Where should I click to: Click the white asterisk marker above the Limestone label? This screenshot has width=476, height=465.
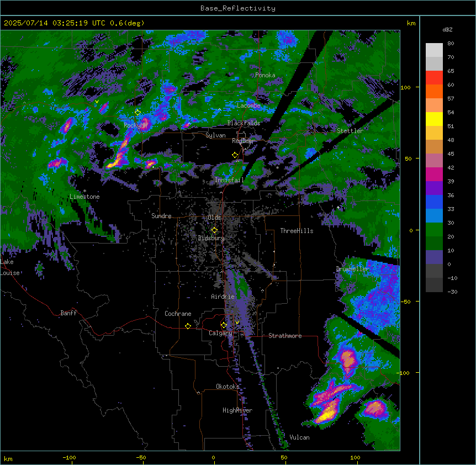(84, 191)
